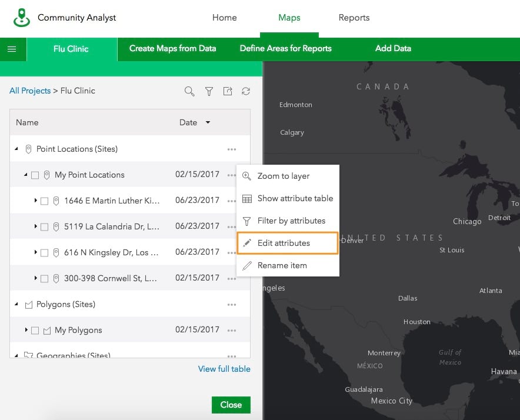520x420 pixels.
Task: Click the pencil icon next to Rename item
Action: [x=246, y=266]
